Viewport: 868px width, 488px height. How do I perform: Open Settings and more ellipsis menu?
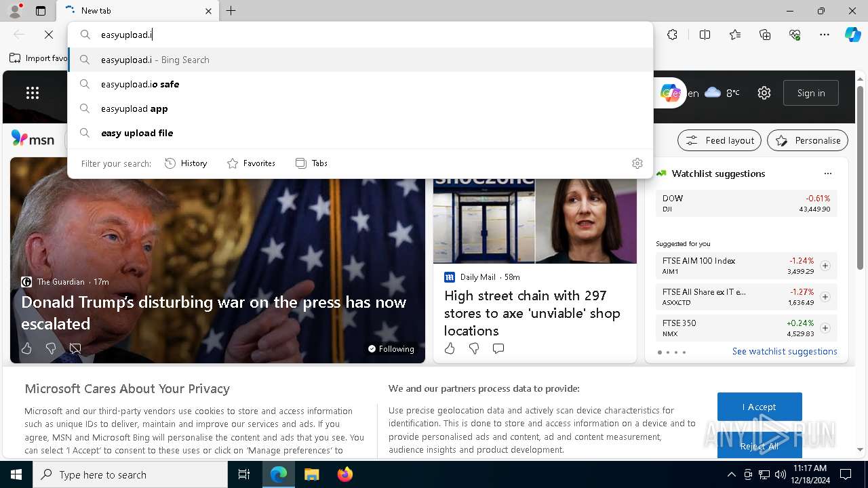[x=825, y=35]
